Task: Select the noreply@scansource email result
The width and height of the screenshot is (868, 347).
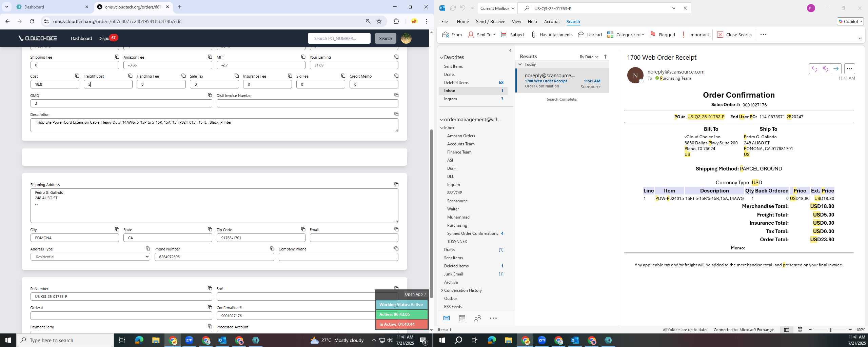Action: pos(563,81)
